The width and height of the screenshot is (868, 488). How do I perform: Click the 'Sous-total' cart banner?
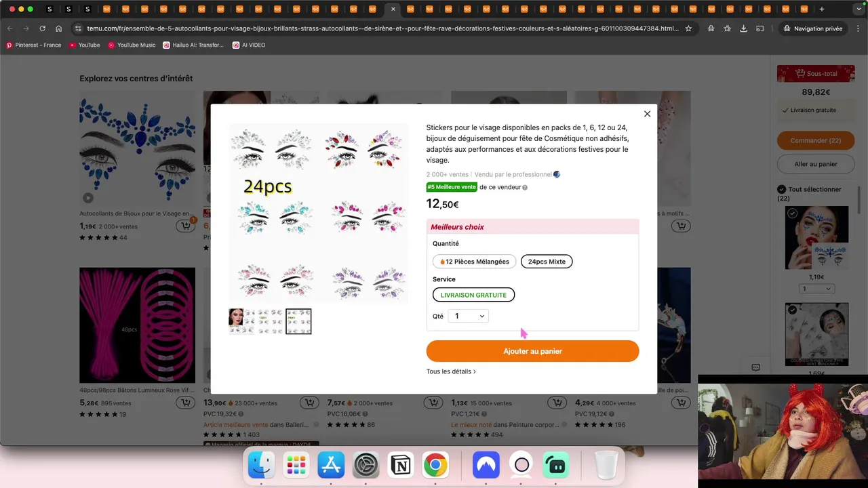816,73
